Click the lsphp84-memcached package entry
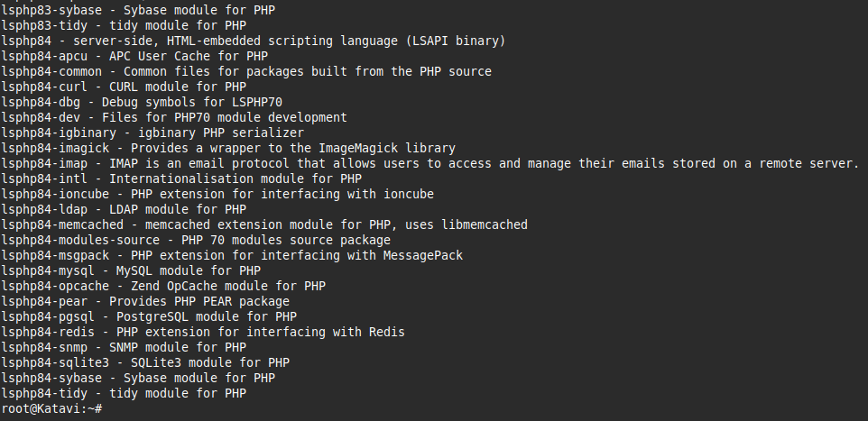The image size is (868, 421). click(x=264, y=224)
